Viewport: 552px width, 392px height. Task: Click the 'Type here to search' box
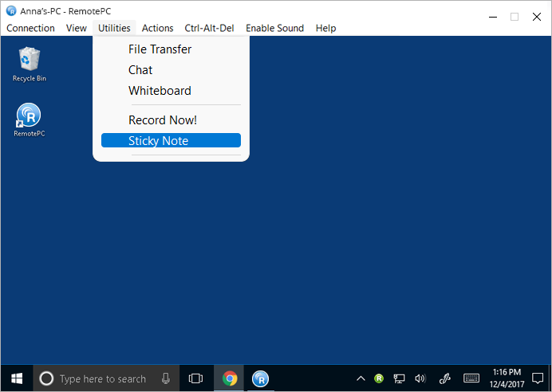pos(106,378)
